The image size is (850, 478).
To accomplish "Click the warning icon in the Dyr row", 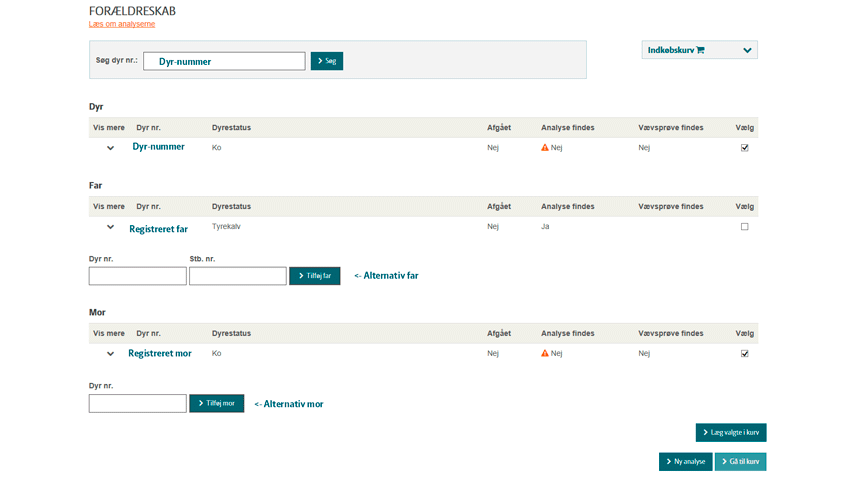I will coord(545,148).
